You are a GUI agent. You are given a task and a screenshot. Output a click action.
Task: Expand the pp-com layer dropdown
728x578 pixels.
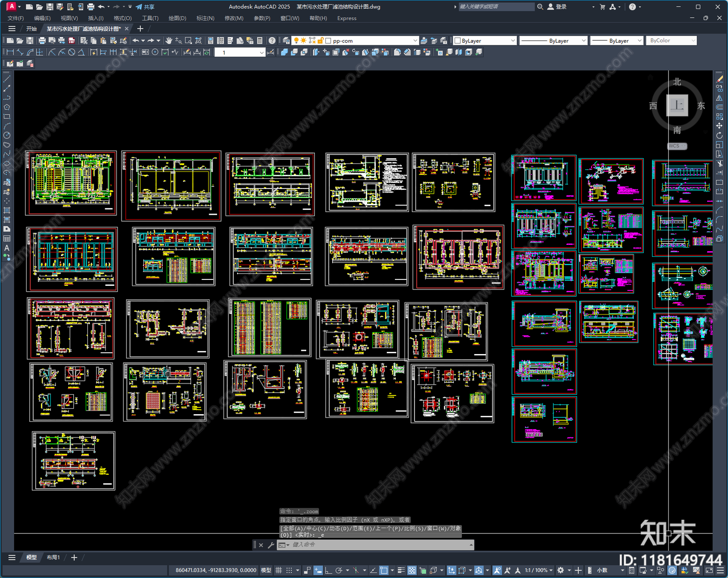(415, 41)
